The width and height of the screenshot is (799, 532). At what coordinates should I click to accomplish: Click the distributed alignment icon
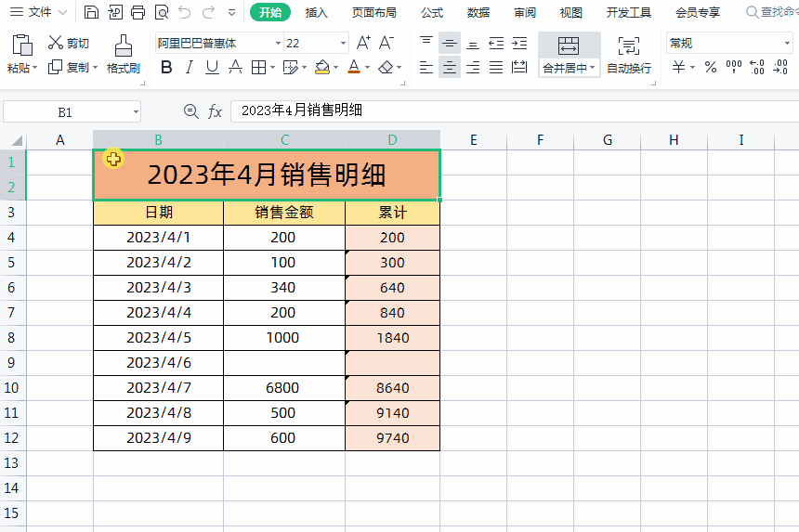tap(519, 67)
